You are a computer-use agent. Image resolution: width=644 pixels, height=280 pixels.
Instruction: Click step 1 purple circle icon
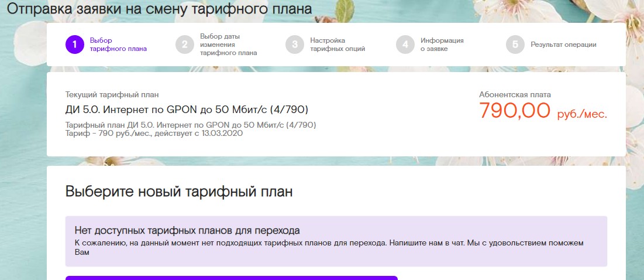pyautogui.click(x=74, y=45)
